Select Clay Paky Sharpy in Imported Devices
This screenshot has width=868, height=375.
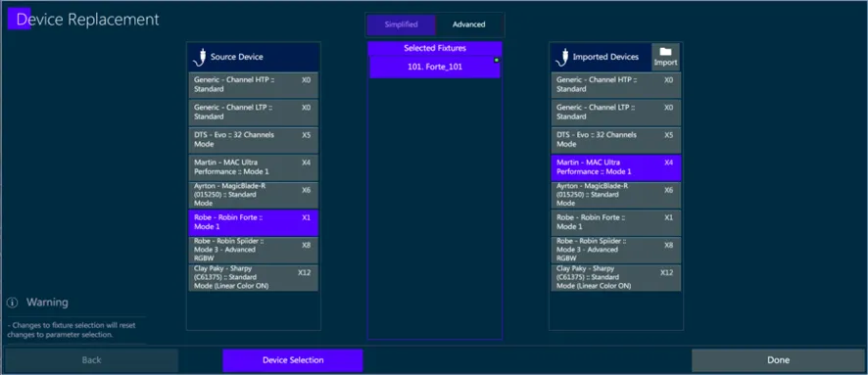coord(616,278)
